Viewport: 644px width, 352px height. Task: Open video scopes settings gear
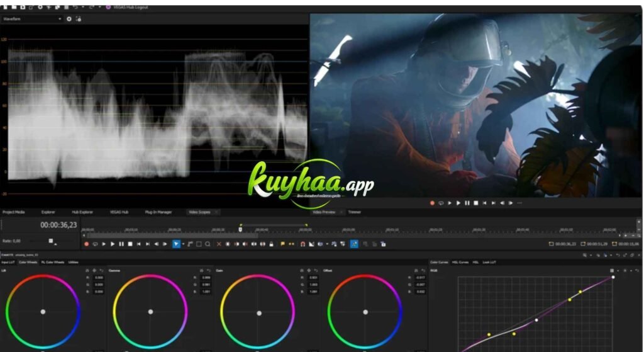coord(69,19)
